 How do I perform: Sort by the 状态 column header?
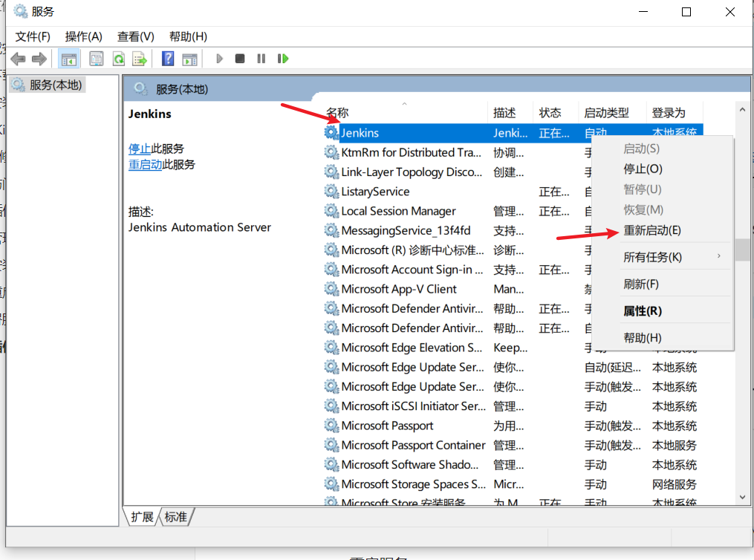556,112
